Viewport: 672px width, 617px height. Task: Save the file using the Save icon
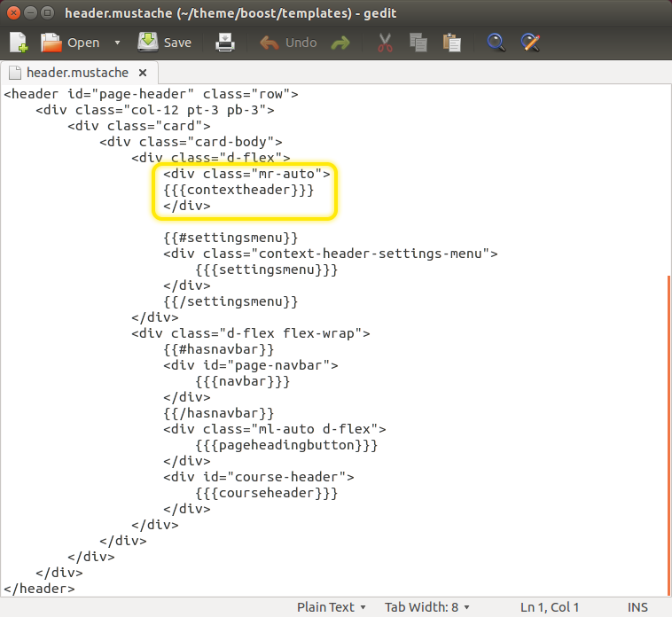[x=147, y=43]
